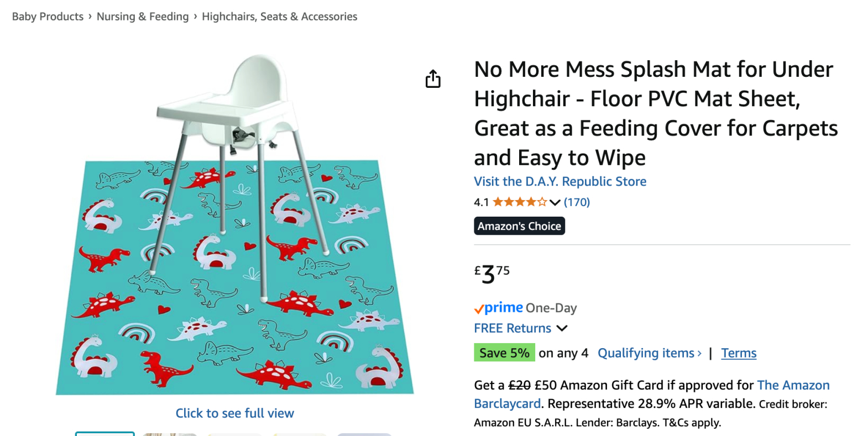Click the 4.1 rating number
Image resolution: width=868 pixels, height=436 pixels.
click(x=481, y=202)
